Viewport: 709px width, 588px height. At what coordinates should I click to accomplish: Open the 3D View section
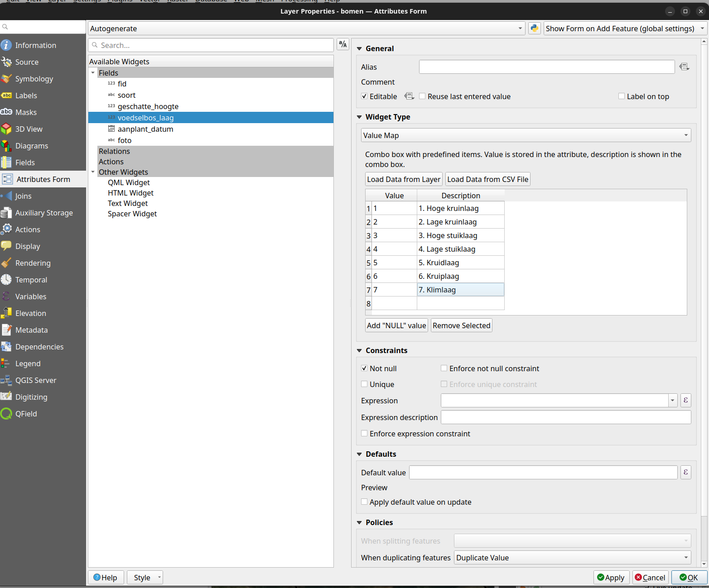(29, 129)
